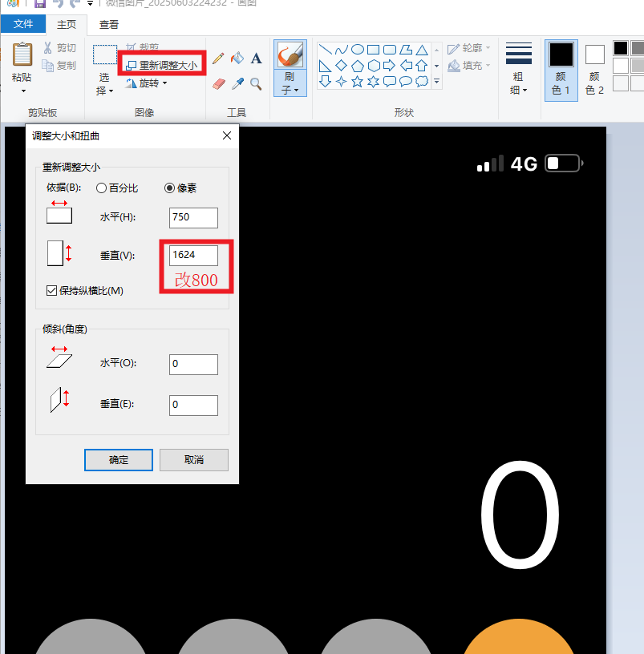Choose the Oval callout shape
Viewport: 644px width, 654px height.
406,81
